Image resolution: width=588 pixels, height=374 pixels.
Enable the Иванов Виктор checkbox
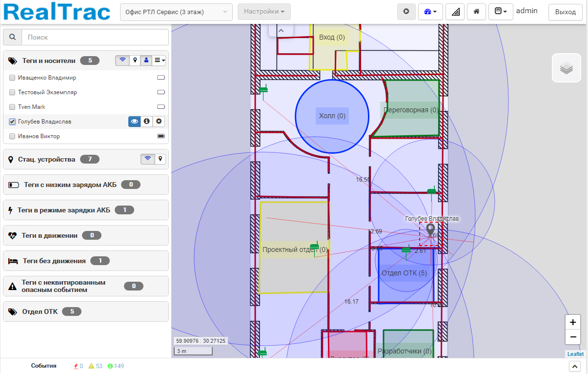pos(13,136)
